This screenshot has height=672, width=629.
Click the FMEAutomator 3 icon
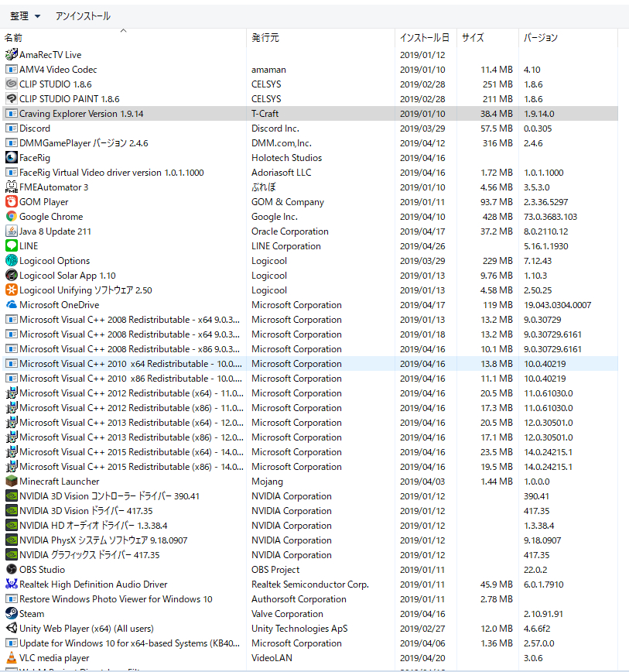[x=11, y=187]
